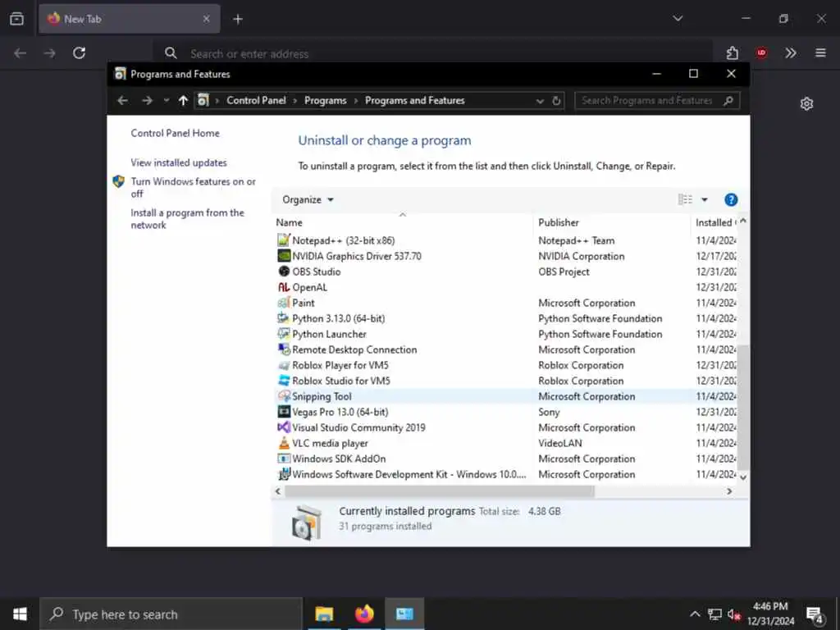
Task: Click the Python Launcher icon
Action: pos(283,334)
